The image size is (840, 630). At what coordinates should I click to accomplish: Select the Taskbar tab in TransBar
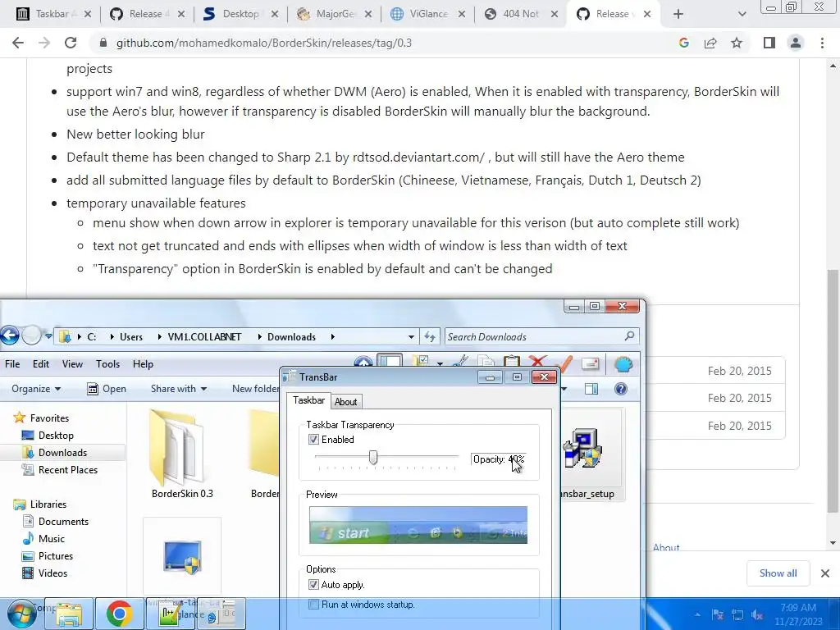coord(308,400)
